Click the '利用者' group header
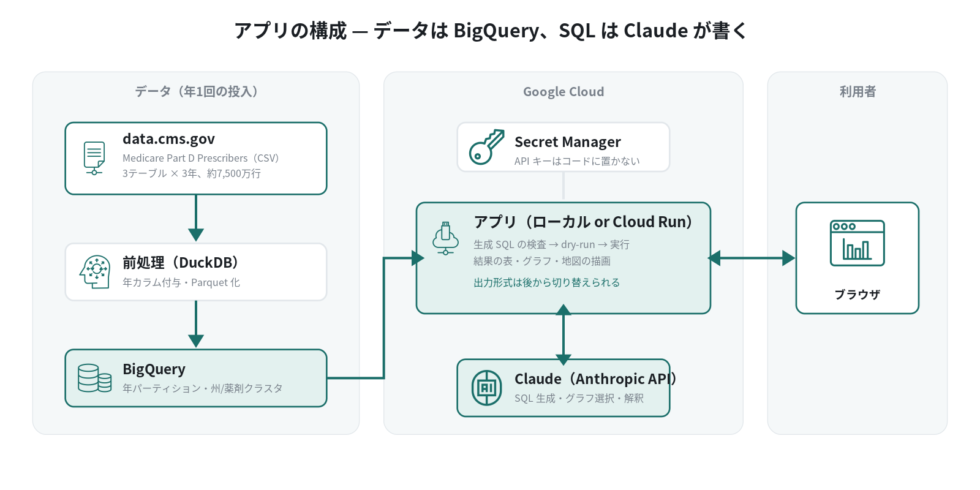The width and height of the screenshot is (980, 490). [x=858, y=91]
